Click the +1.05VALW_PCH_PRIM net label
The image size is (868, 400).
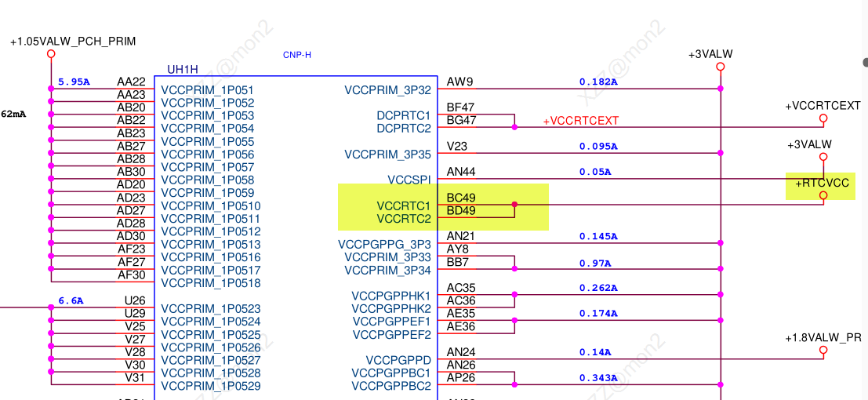(73, 42)
